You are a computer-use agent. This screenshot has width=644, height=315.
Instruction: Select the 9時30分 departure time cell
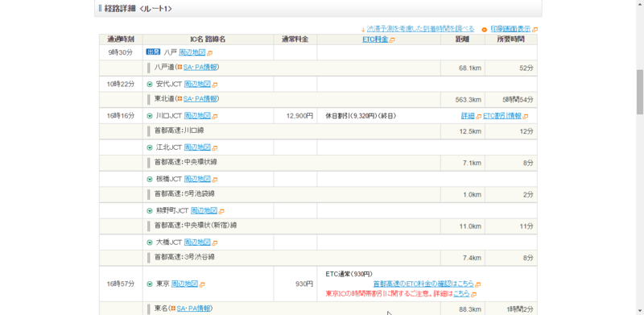tap(121, 52)
